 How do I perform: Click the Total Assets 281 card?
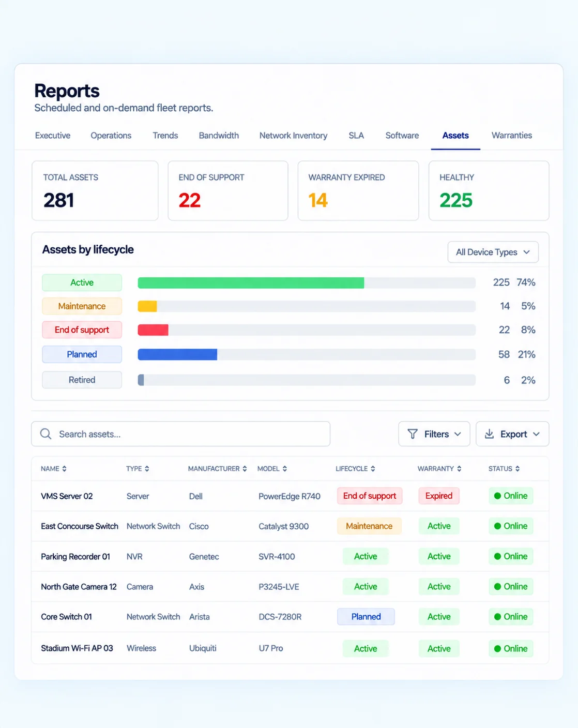pyautogui.click(x=95, y=191)
